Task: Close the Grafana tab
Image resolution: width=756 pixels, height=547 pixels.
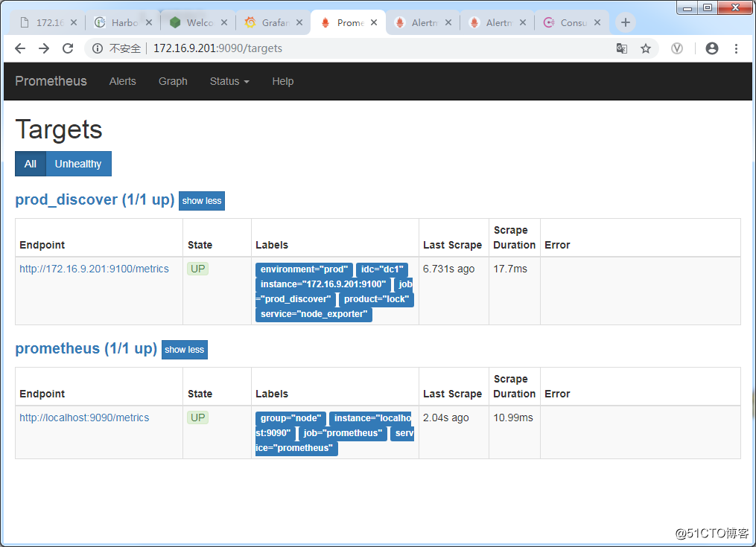Action: pyautogui.click(x=299, y=22)
